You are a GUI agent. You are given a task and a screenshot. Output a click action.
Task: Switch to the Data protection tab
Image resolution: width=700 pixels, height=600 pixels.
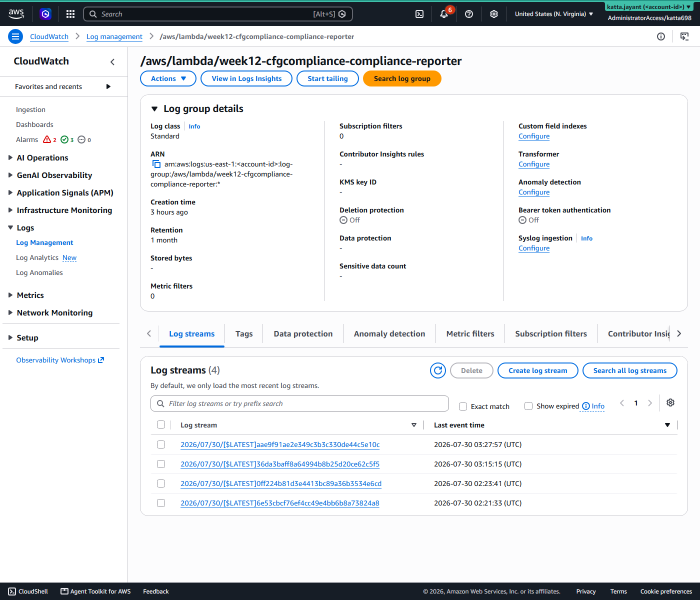click(x=303, y=334)
